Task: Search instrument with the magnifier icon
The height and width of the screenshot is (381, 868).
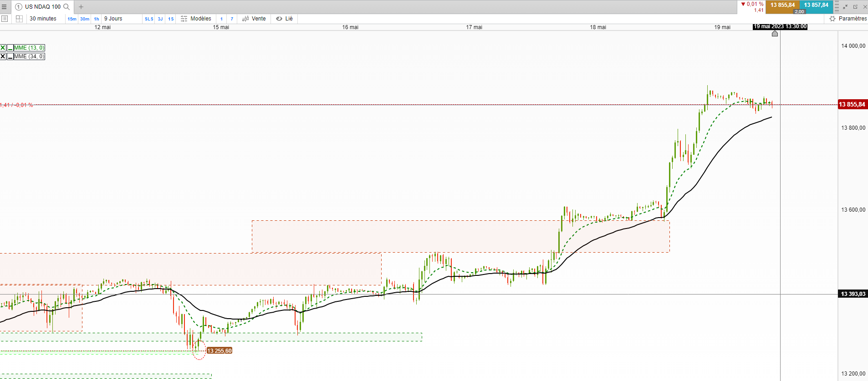Action: 66,7
